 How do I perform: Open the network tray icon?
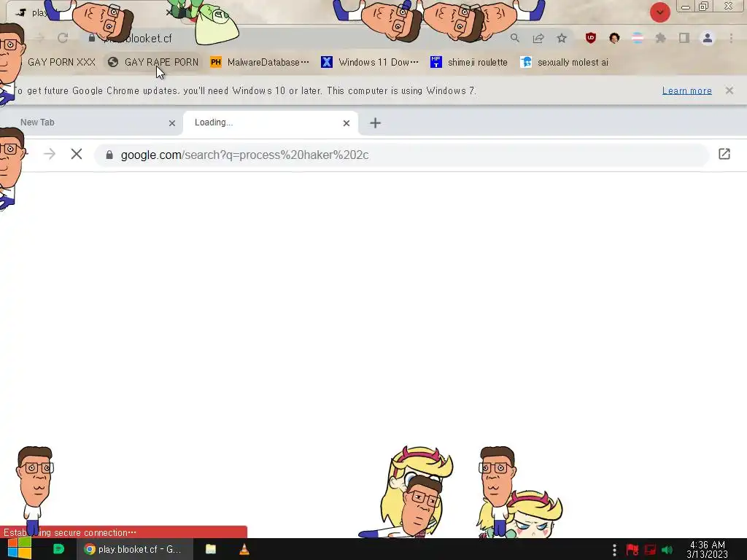pyautogui.click(x=650, y=550)
